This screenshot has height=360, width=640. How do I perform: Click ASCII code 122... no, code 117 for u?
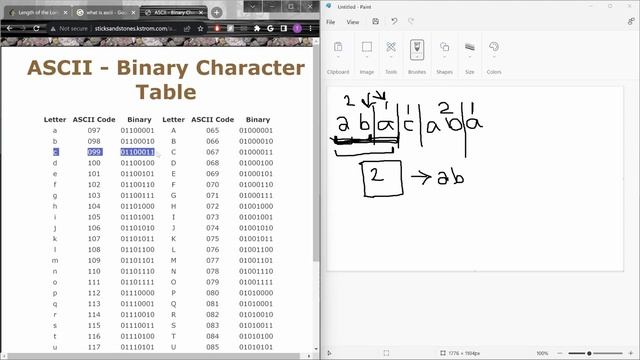tap(94, 347)
